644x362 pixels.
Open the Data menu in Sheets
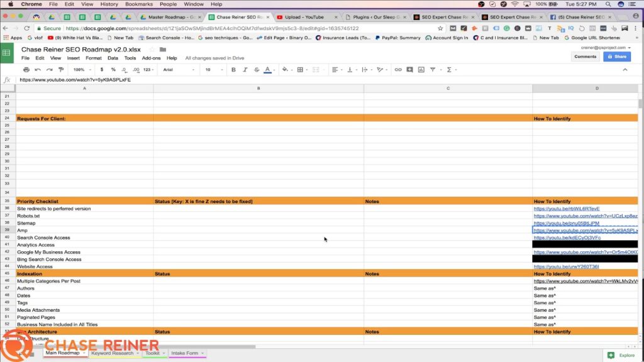(113, 58)
